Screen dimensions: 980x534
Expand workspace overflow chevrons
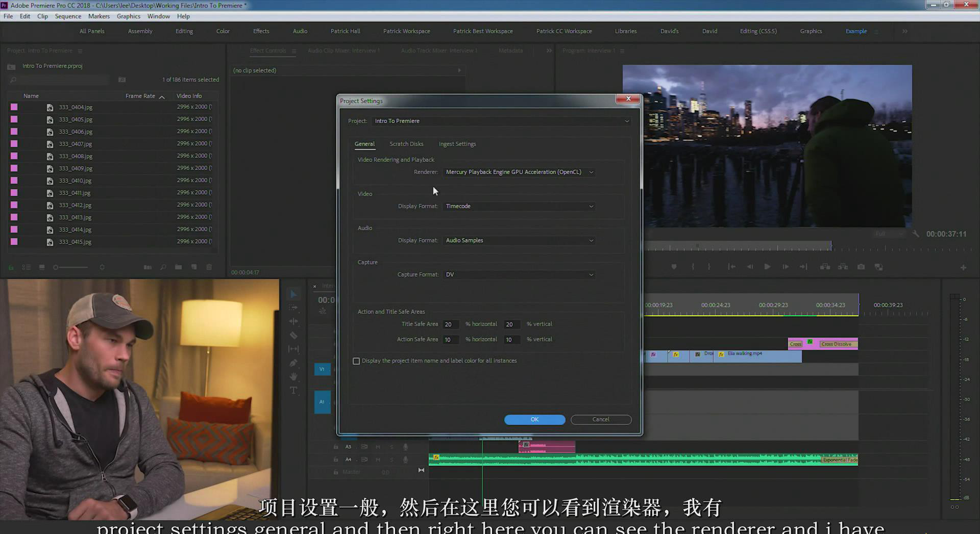point(904,31)
